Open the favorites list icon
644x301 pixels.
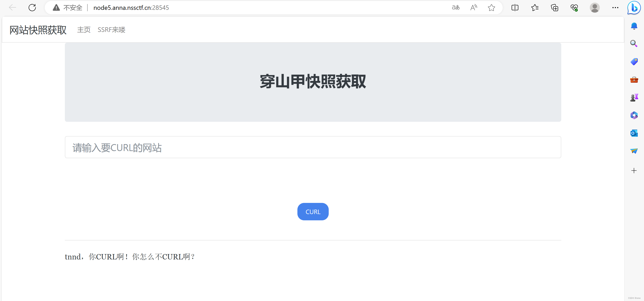coord(535,8)
